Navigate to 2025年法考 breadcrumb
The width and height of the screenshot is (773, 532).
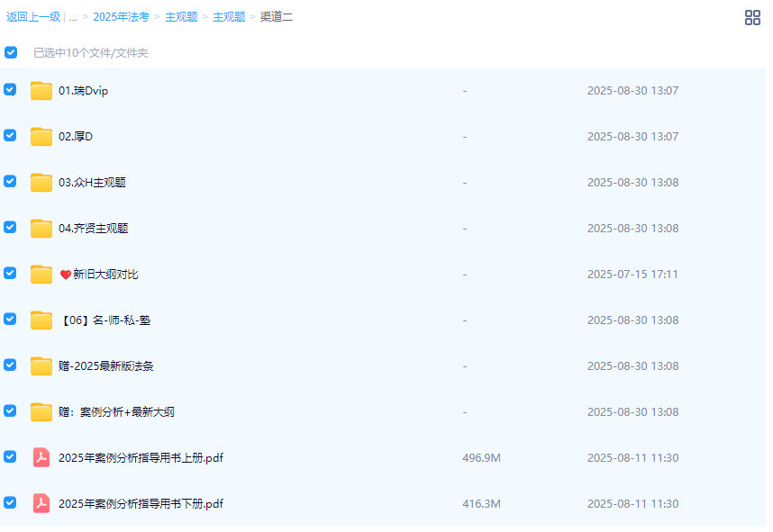pos(122,17)
